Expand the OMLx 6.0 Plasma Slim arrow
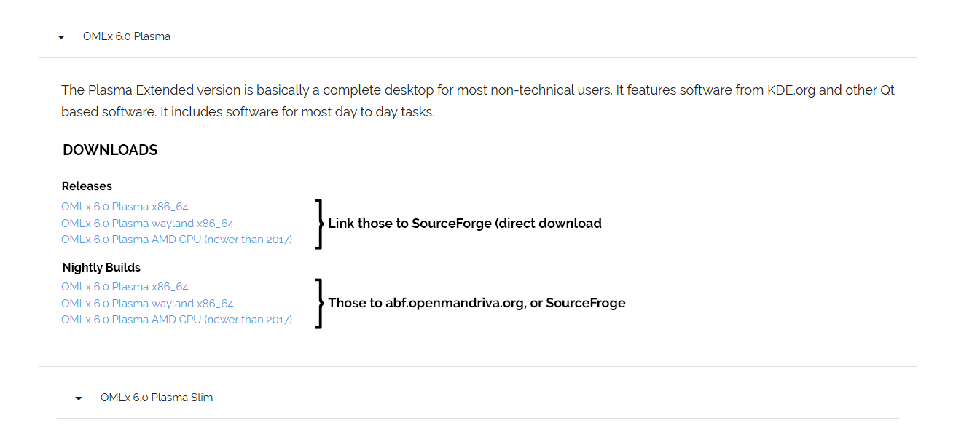Image resolution: width=980 pixels, height=431 pixels. tap(79, 398)
